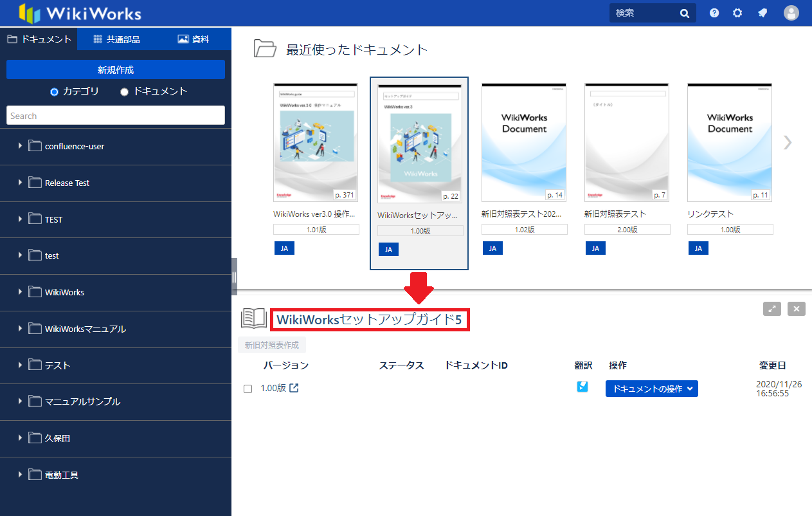The width and height of the screenshot is (812, 516).
Task: Click the Release Test folder icon
Action: [x=35, y=183]
